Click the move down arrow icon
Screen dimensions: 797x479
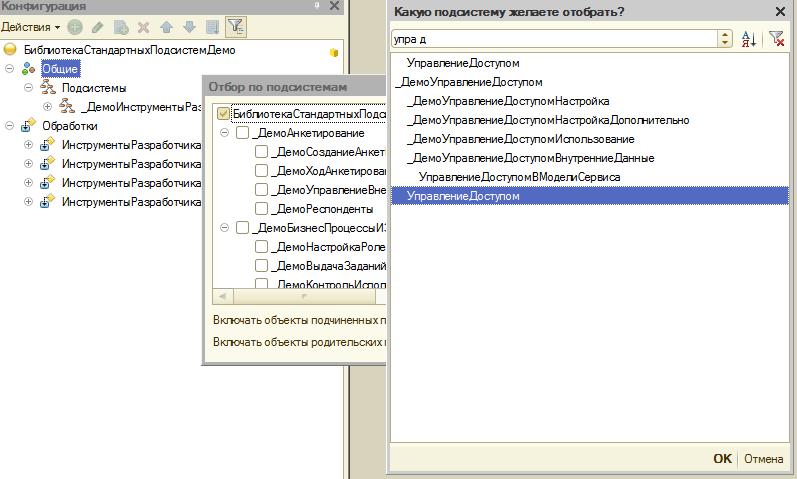[188, 25]
